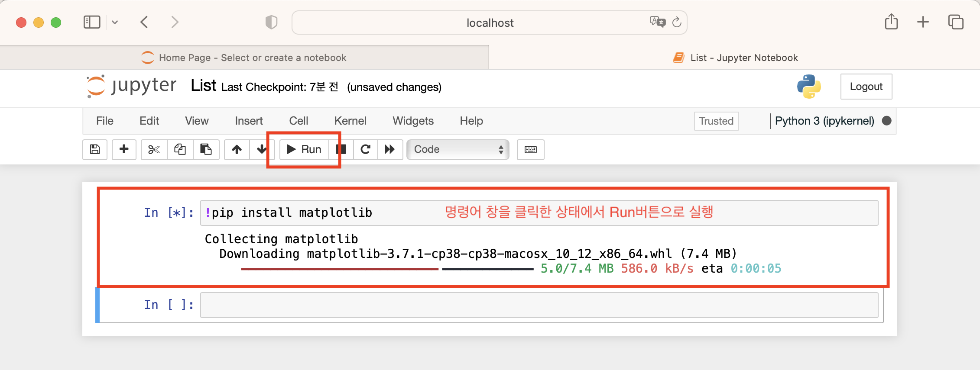Click into the empty code cell
The image size is (980, 370).
(539, 305)
